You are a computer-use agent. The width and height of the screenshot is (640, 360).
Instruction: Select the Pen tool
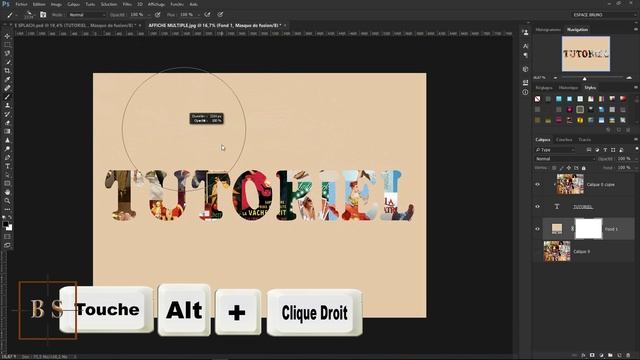(x=7, y=158)
